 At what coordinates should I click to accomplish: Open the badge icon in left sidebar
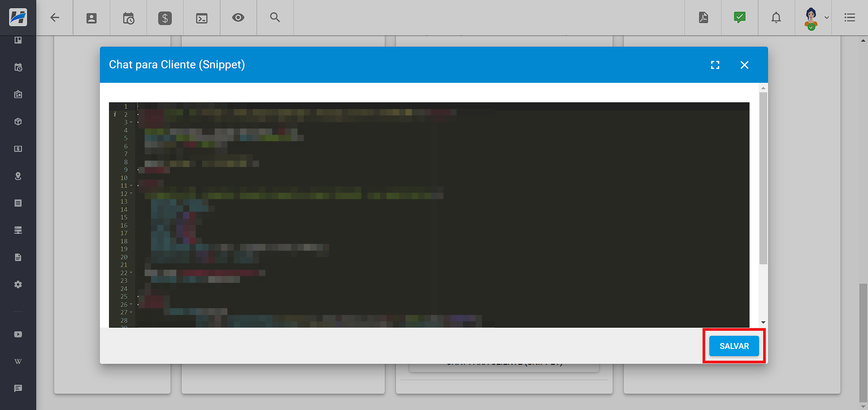18,95
